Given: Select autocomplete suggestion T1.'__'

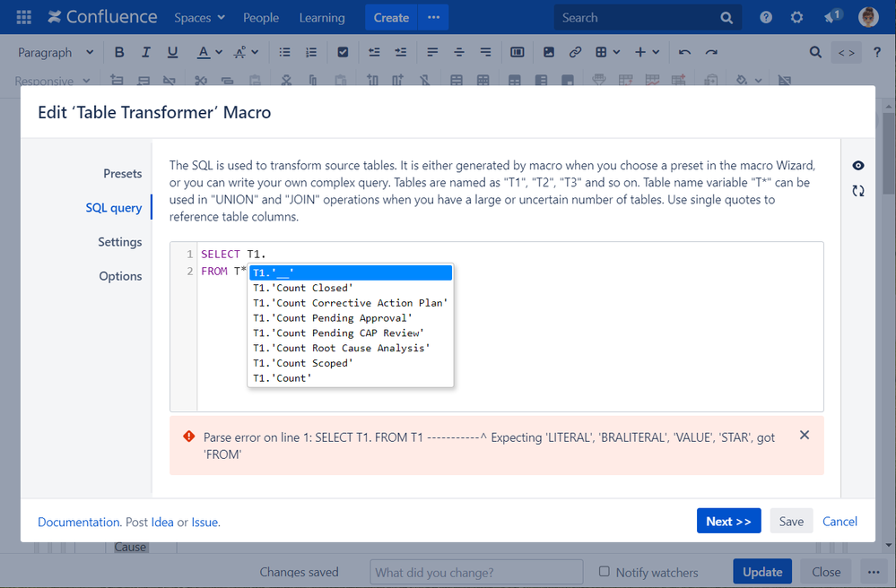Looking at the screenshot, I should pos(351,272).
